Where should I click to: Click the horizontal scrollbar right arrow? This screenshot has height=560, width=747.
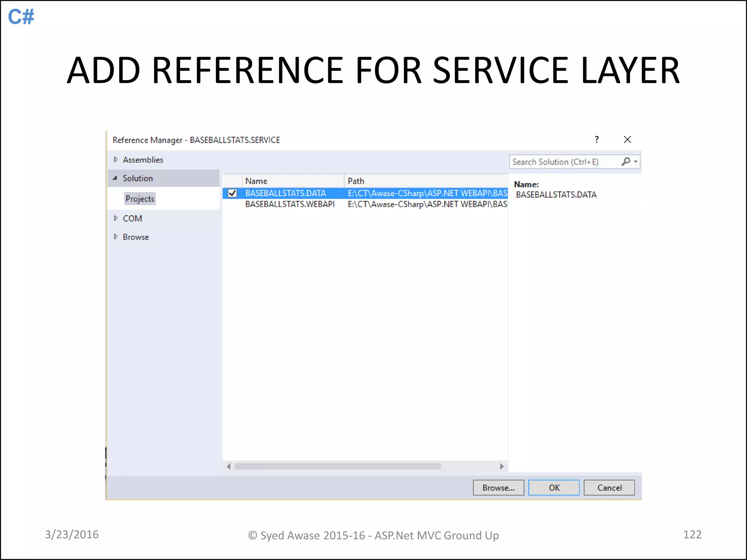[502, 466]
